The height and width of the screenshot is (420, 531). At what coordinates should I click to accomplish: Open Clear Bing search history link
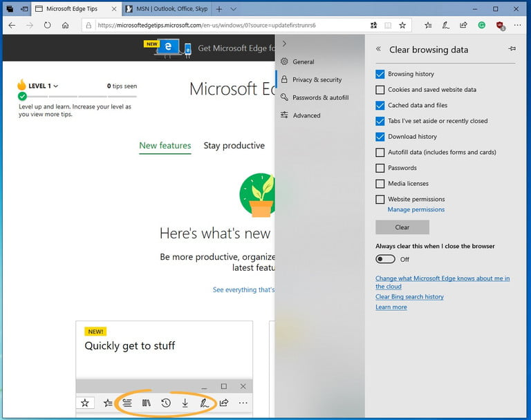click(409, 297)
